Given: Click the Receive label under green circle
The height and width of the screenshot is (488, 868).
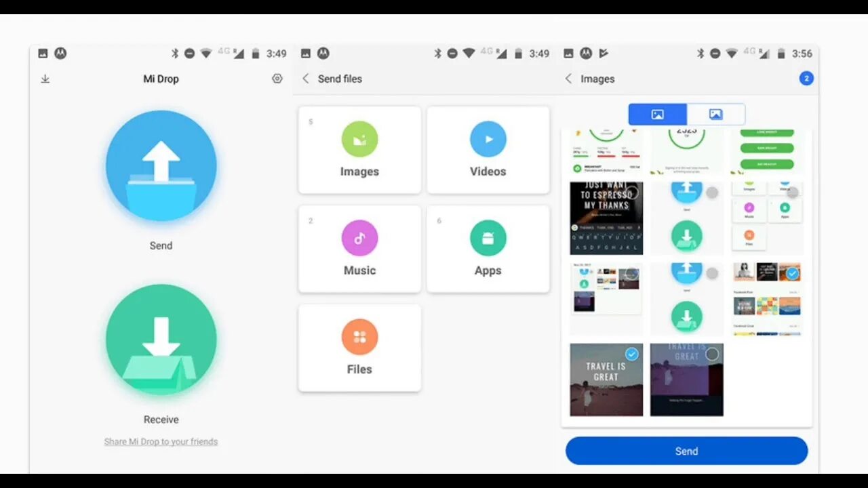Looking at the screenshot, I should 161,420.
